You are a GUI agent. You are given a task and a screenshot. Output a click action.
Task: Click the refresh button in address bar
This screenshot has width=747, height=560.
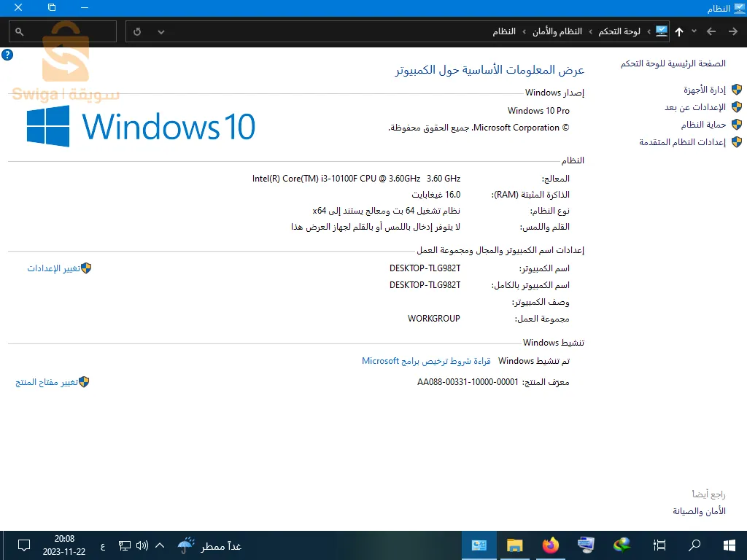tap(138, 31)
